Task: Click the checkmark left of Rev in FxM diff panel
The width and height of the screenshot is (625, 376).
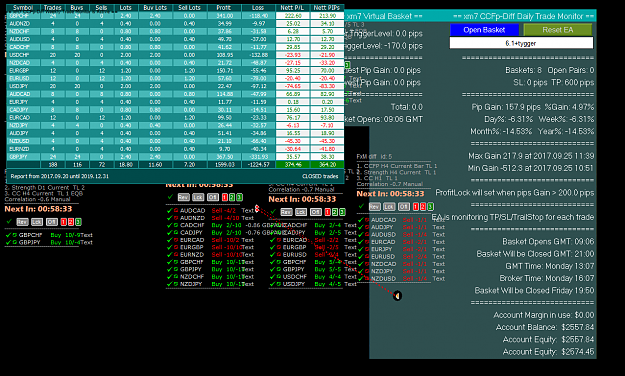Action: pos(362,206)
